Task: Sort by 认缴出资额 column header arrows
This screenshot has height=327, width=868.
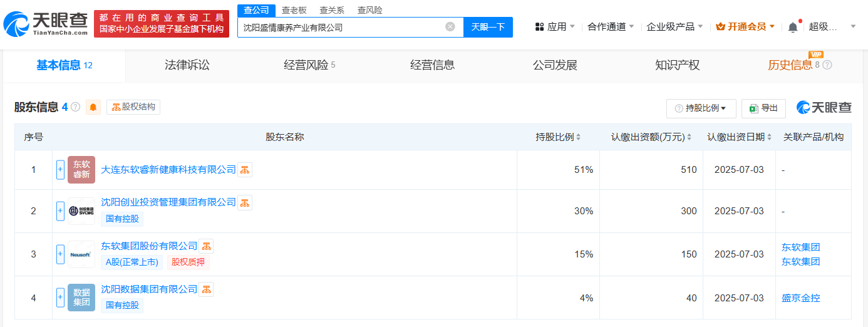Action: (690, 137)
